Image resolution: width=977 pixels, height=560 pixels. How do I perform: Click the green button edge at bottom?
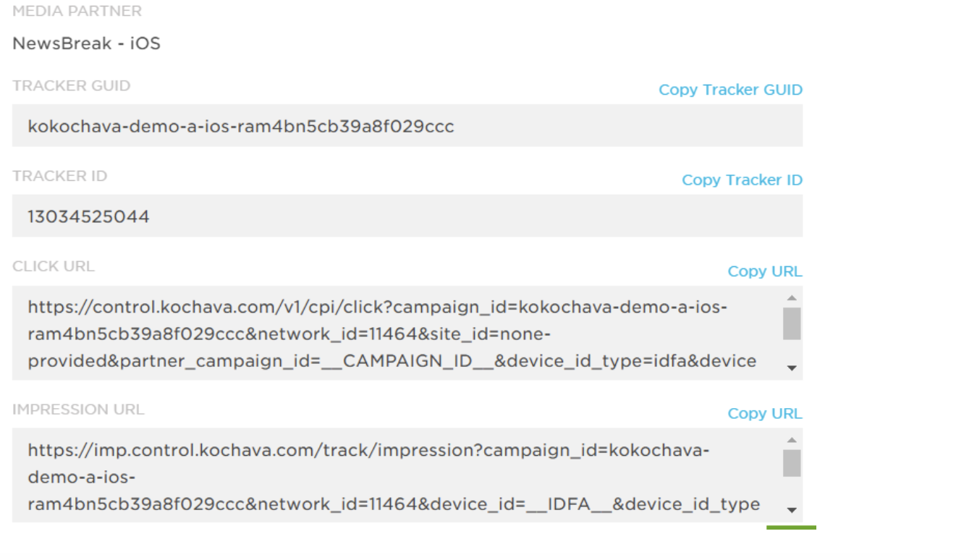pyautogui.click(x=791, y=527)
